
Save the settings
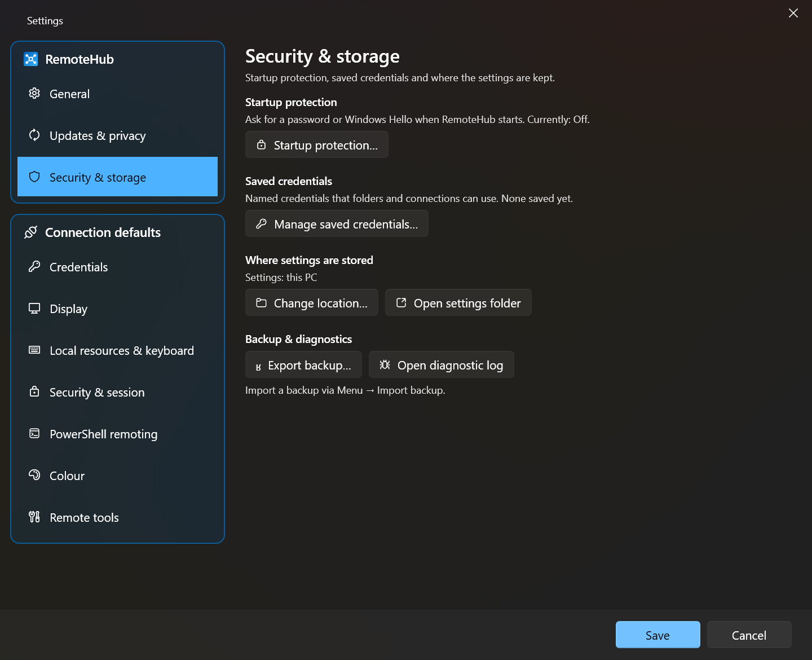pyautogui.click(x=658, y=635)
